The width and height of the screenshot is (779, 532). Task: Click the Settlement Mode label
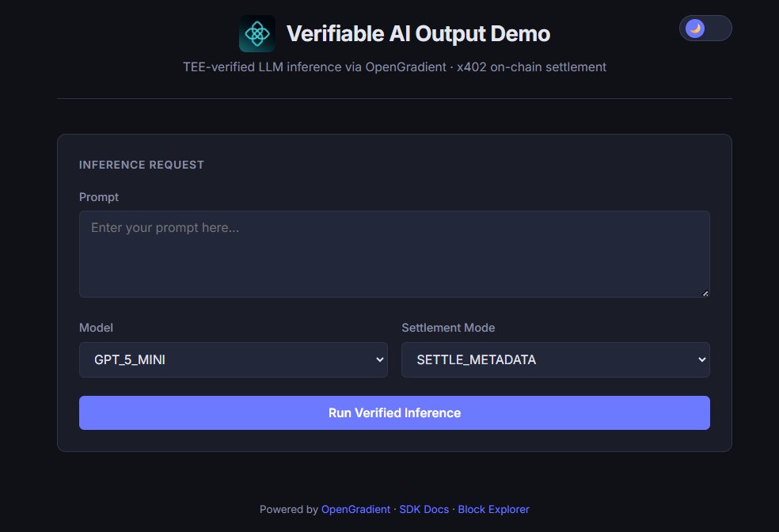[x=448, y=328]
